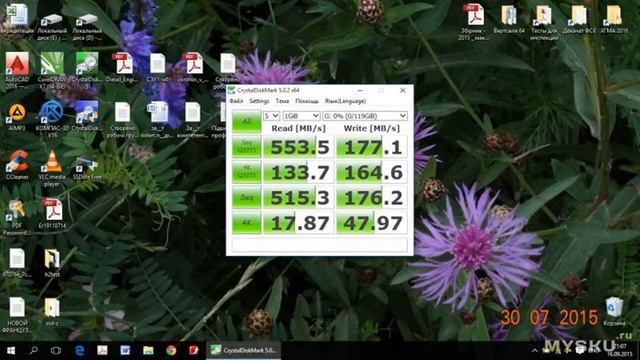Select the КОМПАС-3D V16 desktop shortcut

pyautogui.click(x=52, y=119)
